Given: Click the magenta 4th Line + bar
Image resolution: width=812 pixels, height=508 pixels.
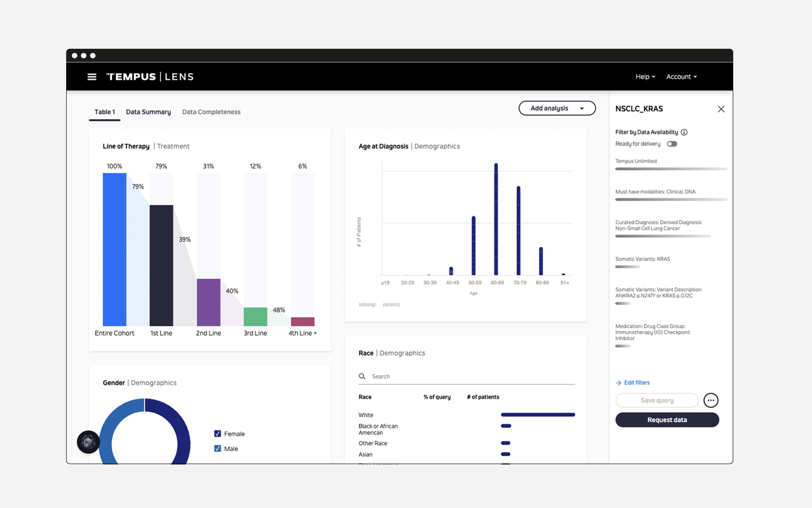Looking at the screenshot, I should 302,321.
